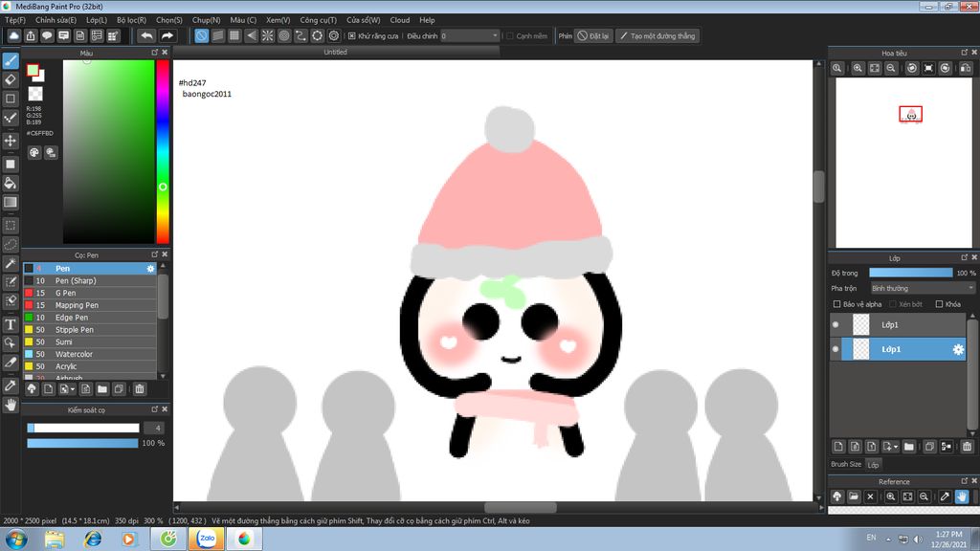Turn off snap with the snap-off icon
This screenshot has width=980, height=551.
201,35
